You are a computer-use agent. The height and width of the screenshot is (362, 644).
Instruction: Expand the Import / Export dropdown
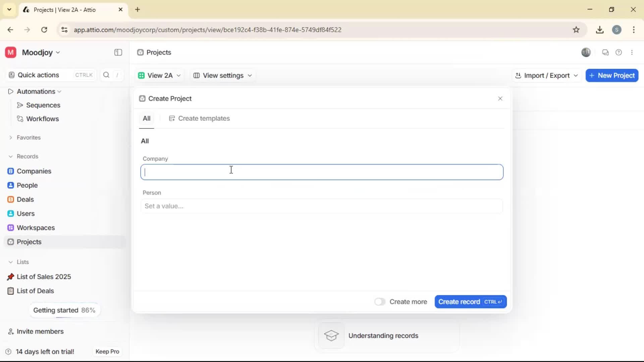tap(546, 75)
